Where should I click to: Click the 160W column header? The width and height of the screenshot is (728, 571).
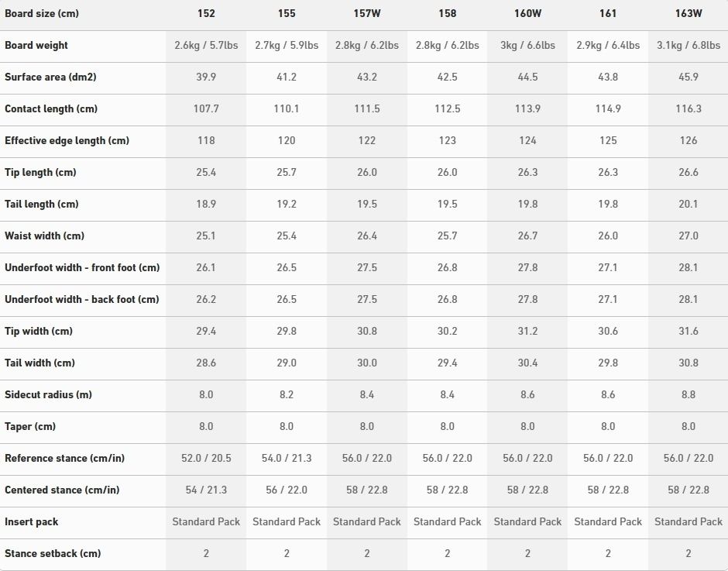(527, 13)
